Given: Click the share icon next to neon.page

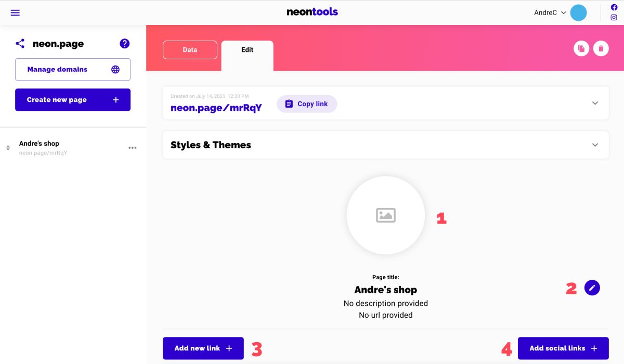Looking at the screenshot, I should pyautogui.click(x=20, y=44).
